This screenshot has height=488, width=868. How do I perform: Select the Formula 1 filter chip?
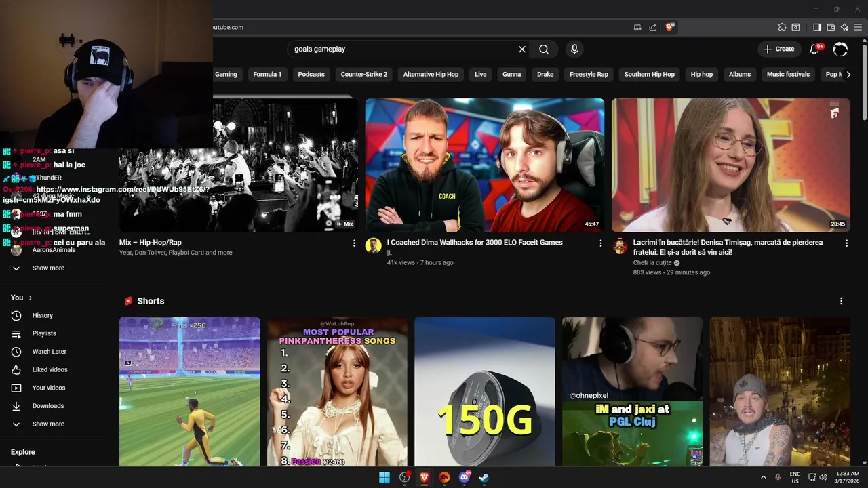267,74
